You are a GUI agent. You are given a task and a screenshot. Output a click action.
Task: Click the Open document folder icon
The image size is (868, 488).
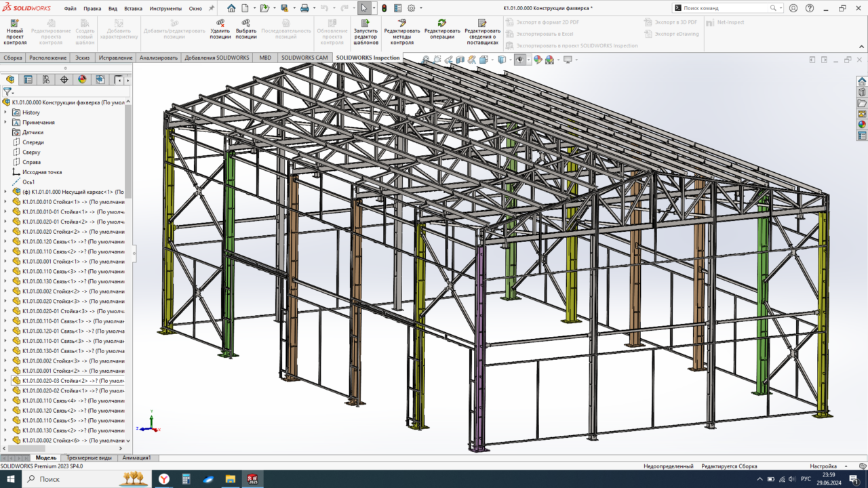(264, 8)
